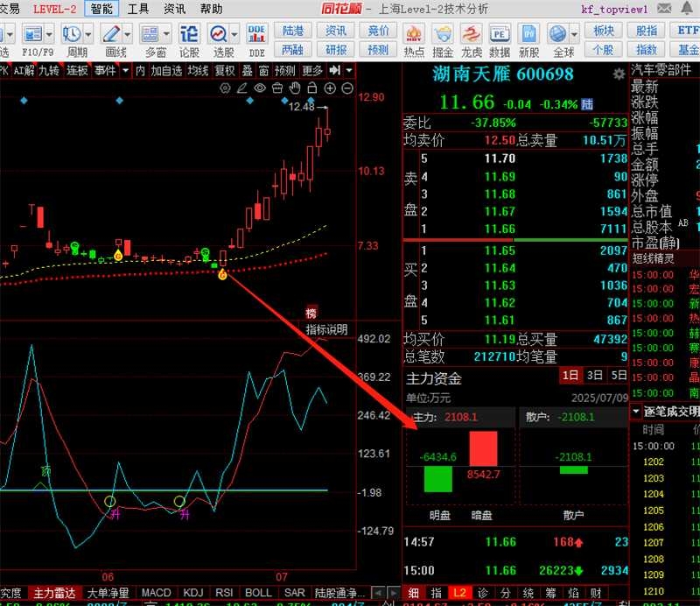The image size is (700, 606).
Task: Click the 周期 clock icon
Action: pyautogui.click(x=72, y=34)
